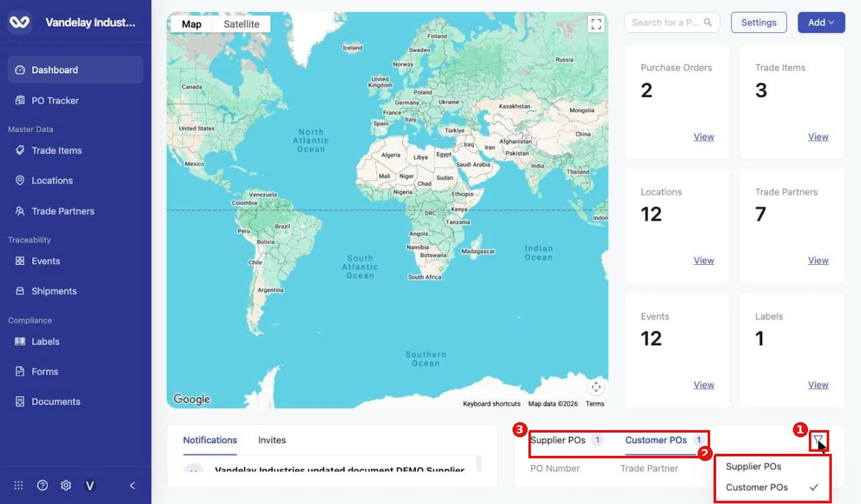Click the Settings button
The width and height of the screenshot is (861, 504).
pyautogui.click(x=759, y=23)
